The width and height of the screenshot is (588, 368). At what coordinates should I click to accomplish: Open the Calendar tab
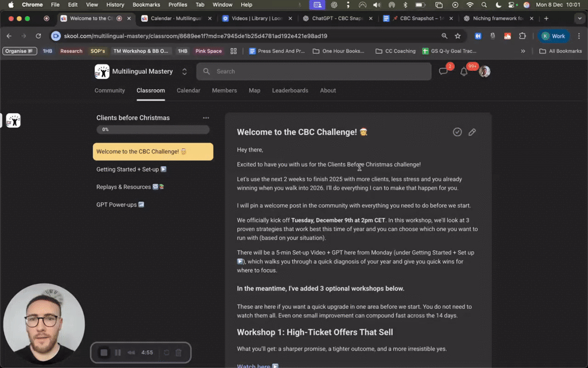[x=188, y=90]
